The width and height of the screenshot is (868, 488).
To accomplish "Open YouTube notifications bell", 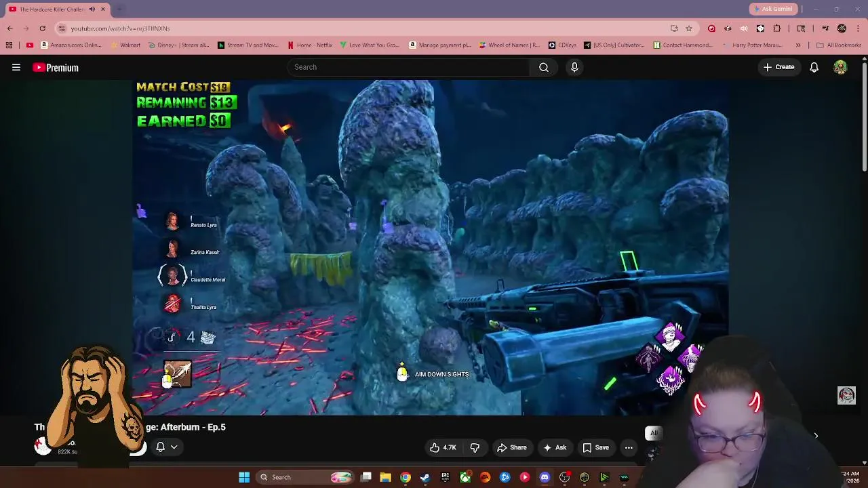I will 814,67.
